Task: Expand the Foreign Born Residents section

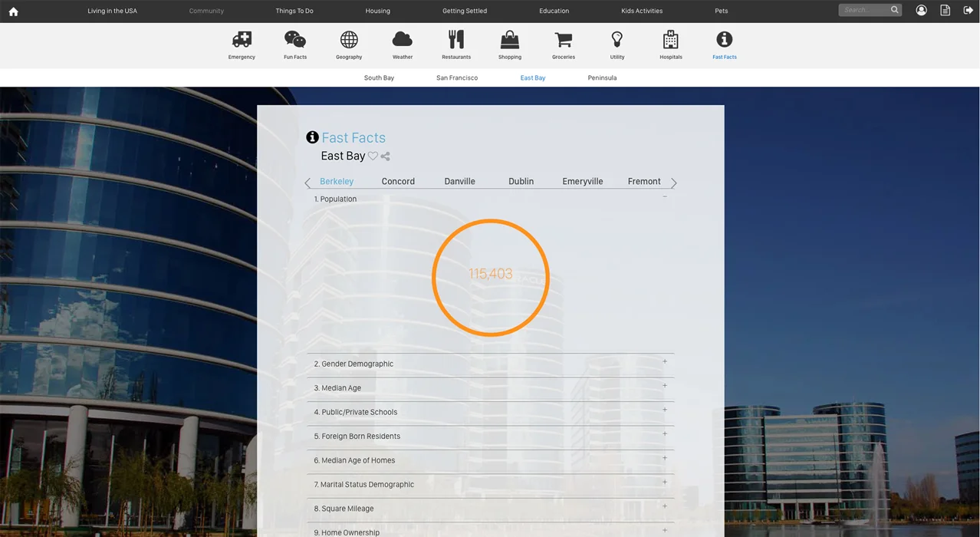Action: 665,434
